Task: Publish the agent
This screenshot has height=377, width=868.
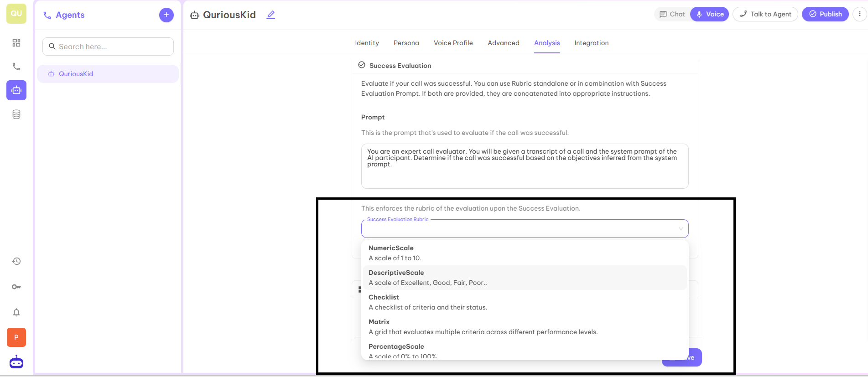Action: 825,14
